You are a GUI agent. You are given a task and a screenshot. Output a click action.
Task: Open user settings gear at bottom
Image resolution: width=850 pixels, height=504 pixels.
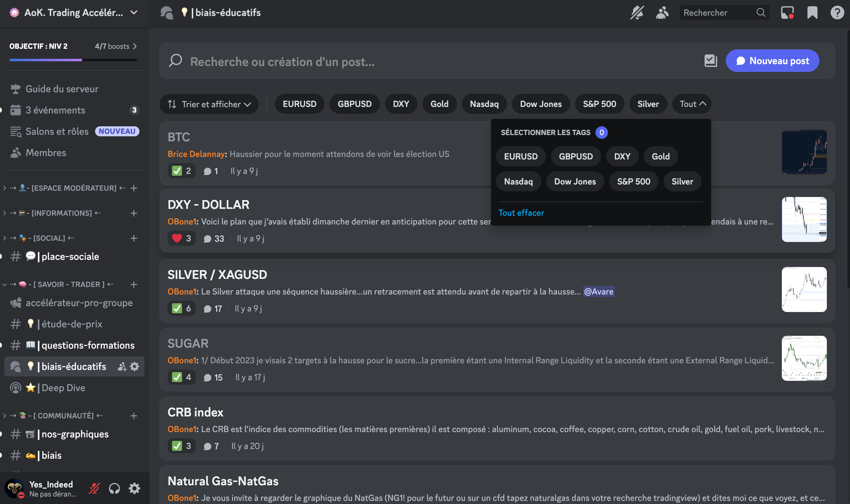[134, 488]
